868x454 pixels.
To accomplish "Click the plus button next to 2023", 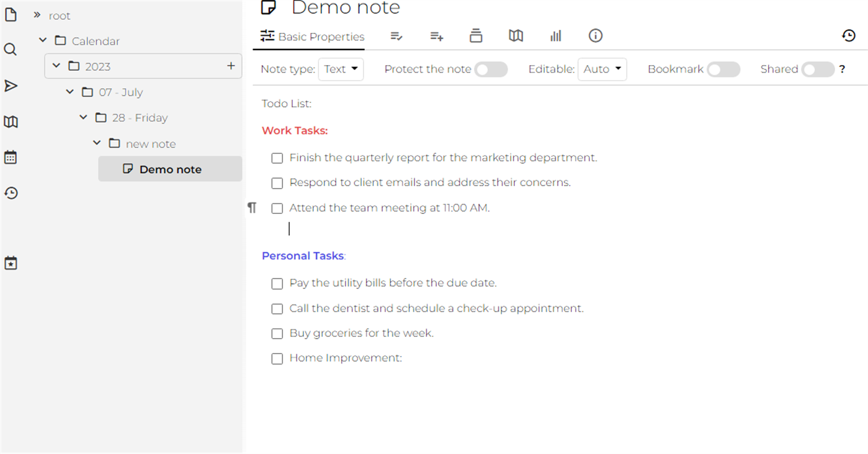I will point(231,66).
